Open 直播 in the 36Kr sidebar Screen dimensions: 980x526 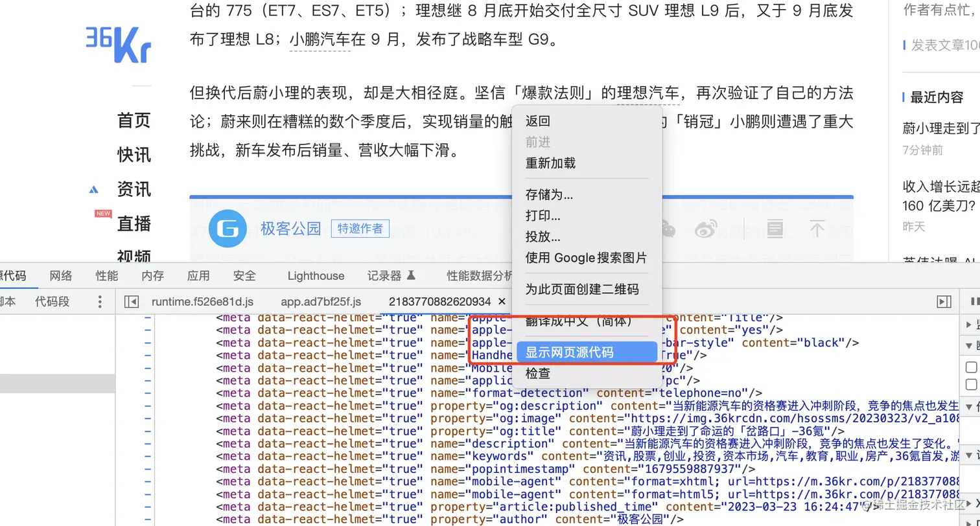click(x=134, y=223)
